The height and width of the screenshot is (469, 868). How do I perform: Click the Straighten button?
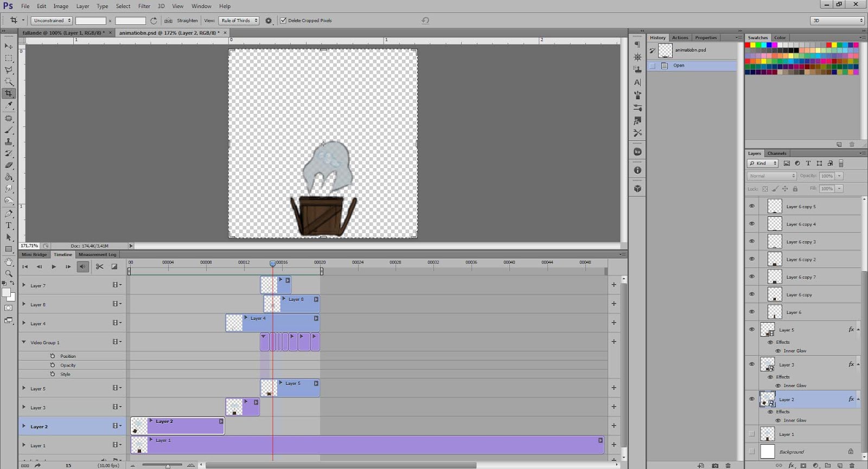(182, 21)
